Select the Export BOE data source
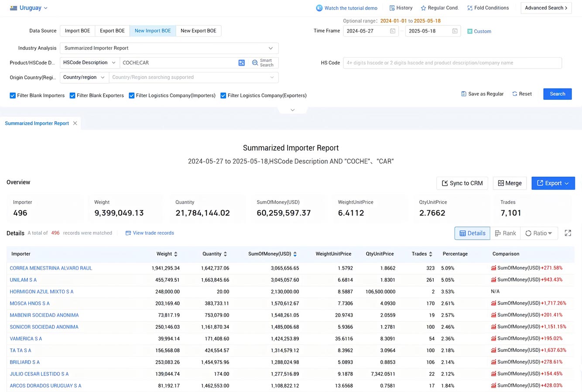582x392 pixels. coord(112,31)
